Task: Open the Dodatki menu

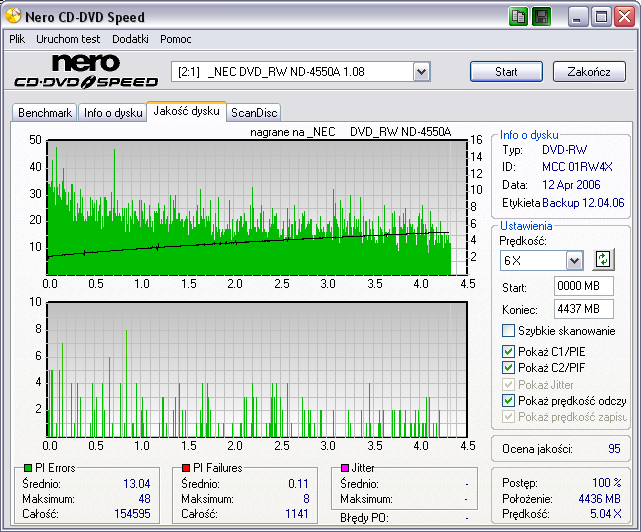Action: pyautogui.click(x=130, y=39)
